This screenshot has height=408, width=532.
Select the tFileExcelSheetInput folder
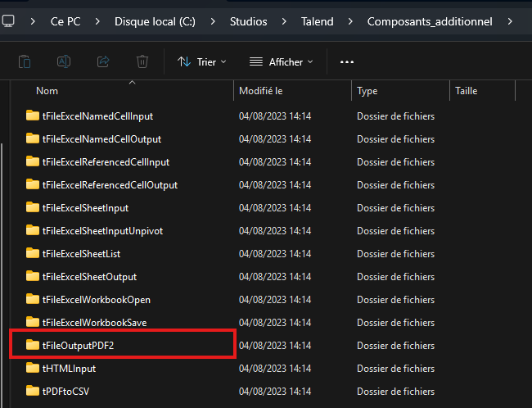pos(85,208)
